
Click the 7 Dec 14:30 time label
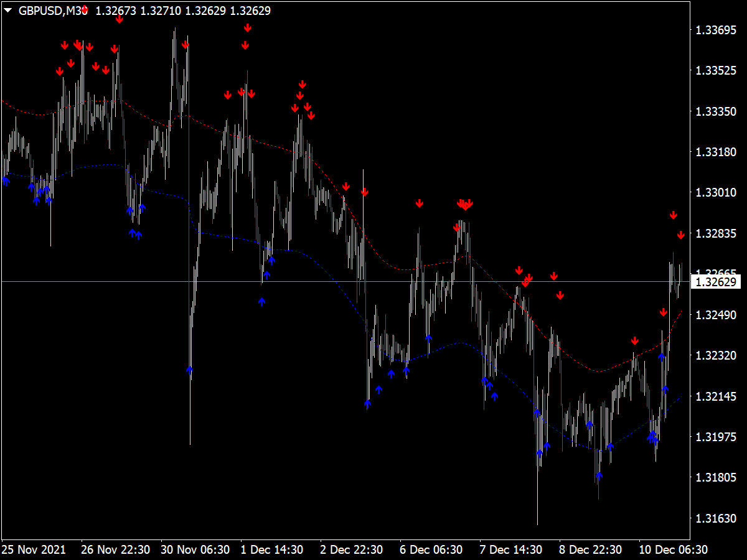[511, 550]
